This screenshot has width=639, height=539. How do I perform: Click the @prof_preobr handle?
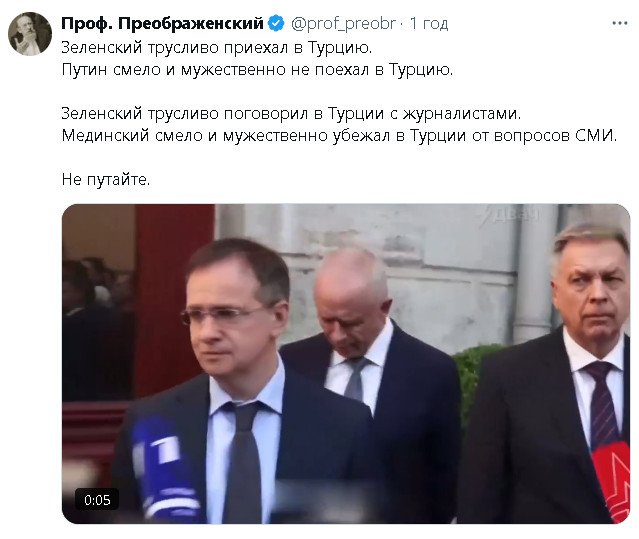343,24
